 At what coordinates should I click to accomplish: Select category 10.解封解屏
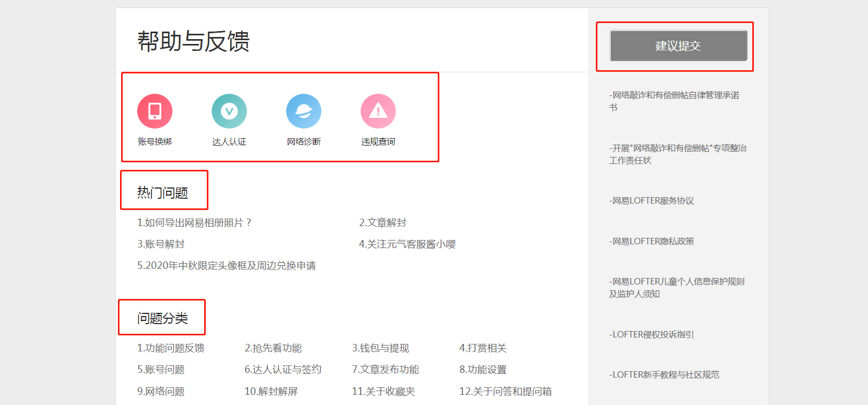coord(271,391)
